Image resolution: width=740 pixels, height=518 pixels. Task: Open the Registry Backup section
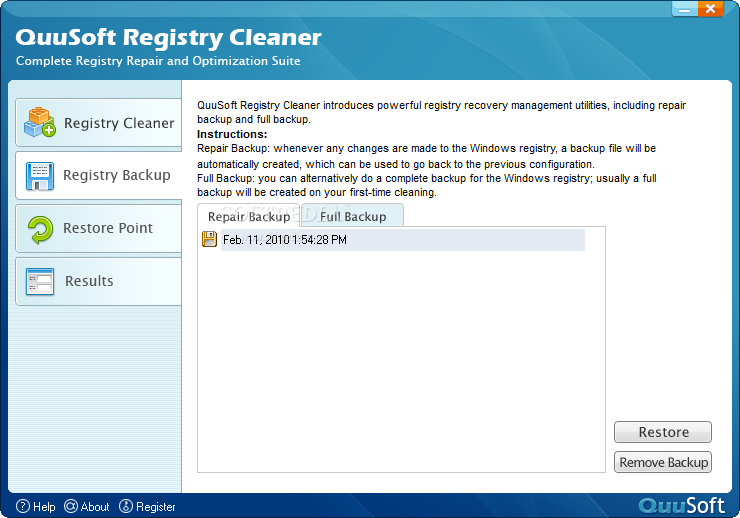(99, 175)
